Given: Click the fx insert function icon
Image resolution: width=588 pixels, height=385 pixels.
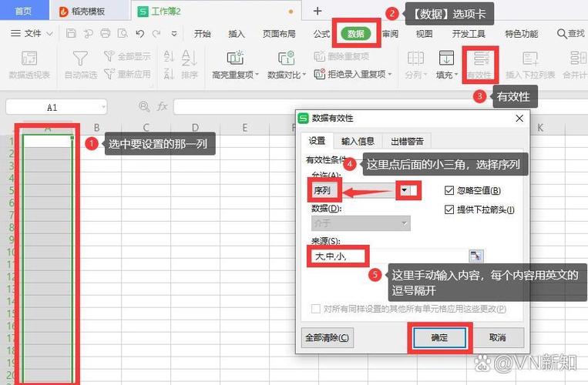Looking at the screenshot, I should tap(163, 107).
